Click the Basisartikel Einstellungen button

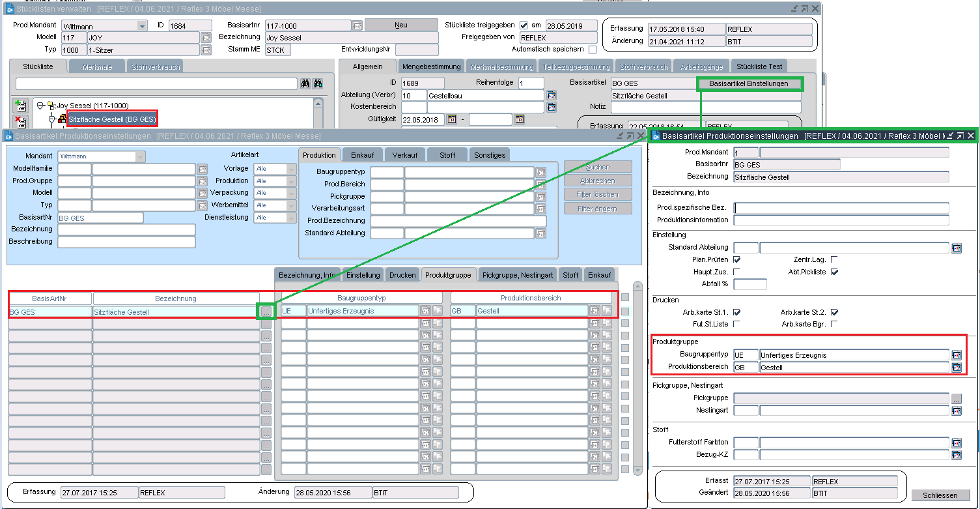click(748, 83)
